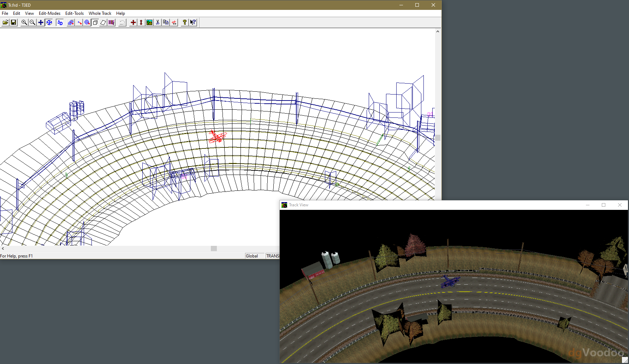Select the red hatched texture grid mode
This screenshot has width=629, height=364.
pos(112,23)
